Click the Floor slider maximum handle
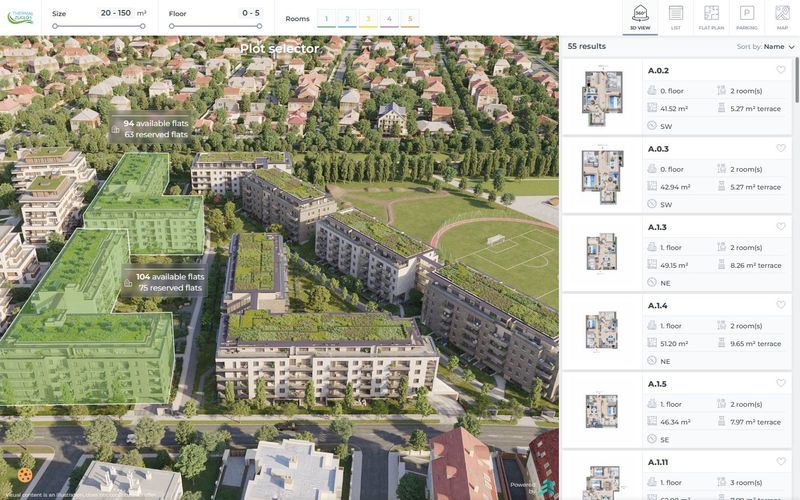 [259, 26]
